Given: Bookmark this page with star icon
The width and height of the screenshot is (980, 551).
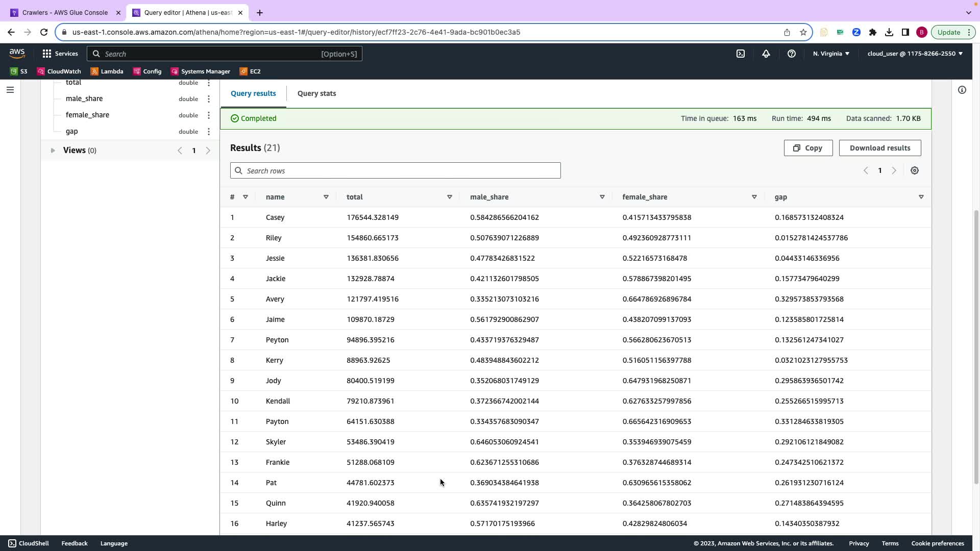Looking at the screenshot, I should [803, 32].
